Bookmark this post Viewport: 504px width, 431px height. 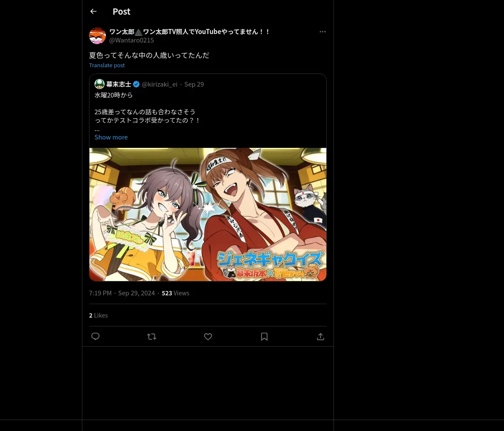pos(264,336)
